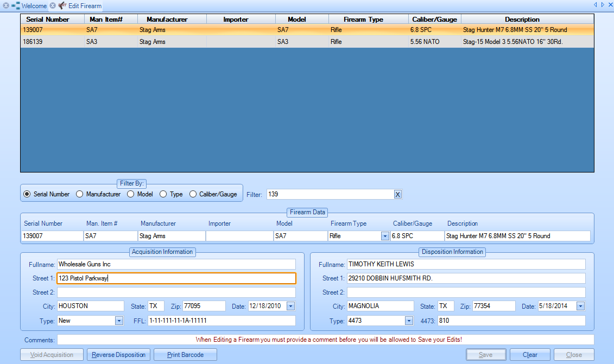Sort by the Man Item# column header
This screenshot has width=614, height=364.
click(x=111, y=19)
